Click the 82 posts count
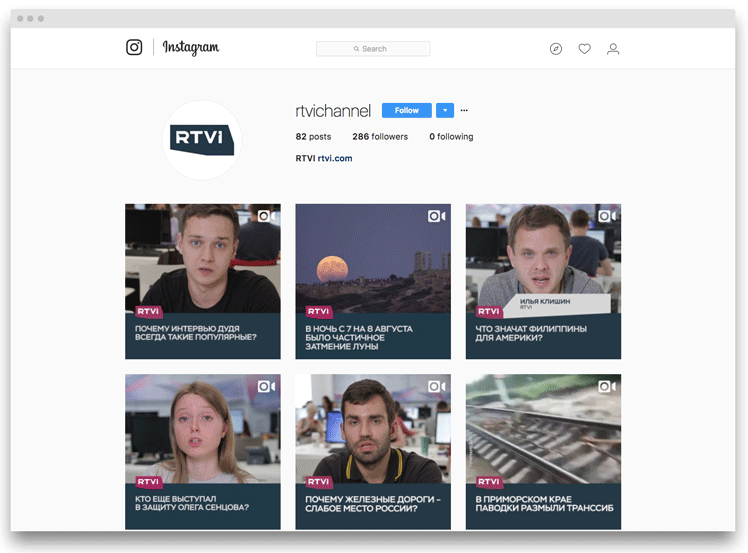The image size is (748, 553). pos(313,136)
